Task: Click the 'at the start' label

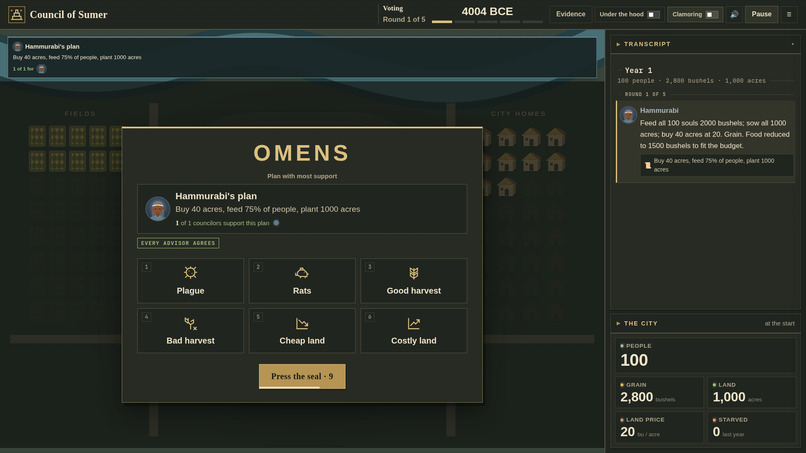Action: (x=779, y=323)
